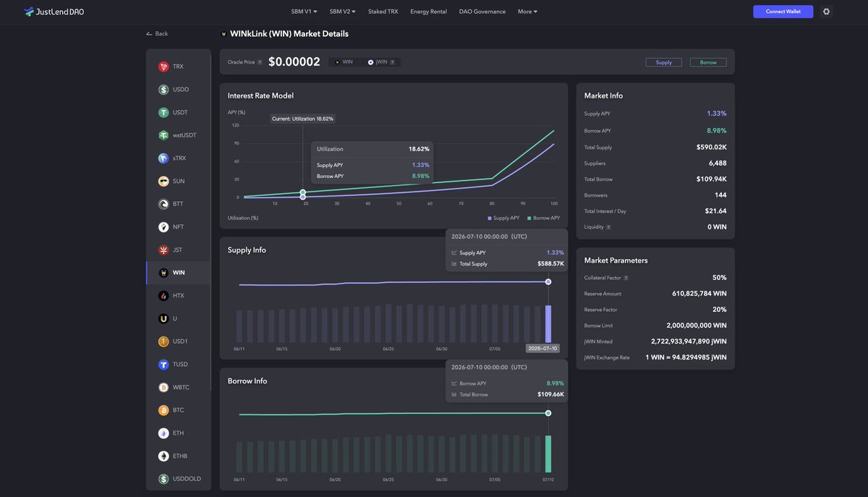Click the jWIN Minted value

[689, 341]
